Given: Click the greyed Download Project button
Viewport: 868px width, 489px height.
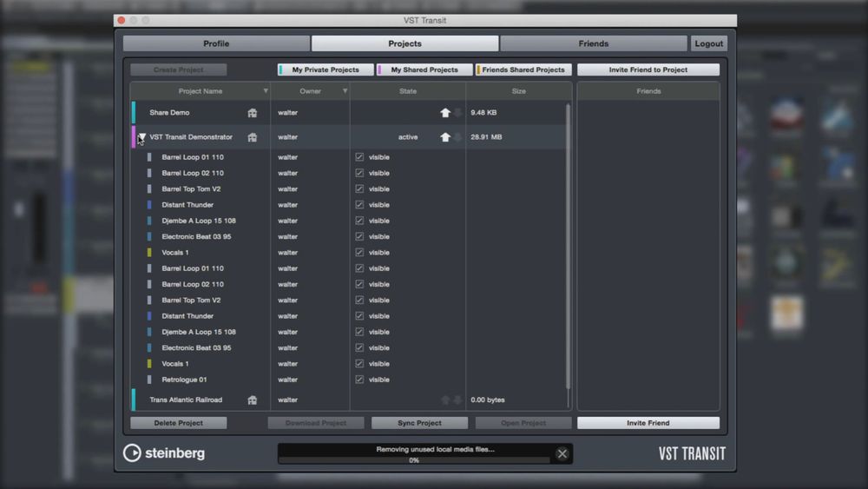Looking at the screenshot, I should [316, 422].
